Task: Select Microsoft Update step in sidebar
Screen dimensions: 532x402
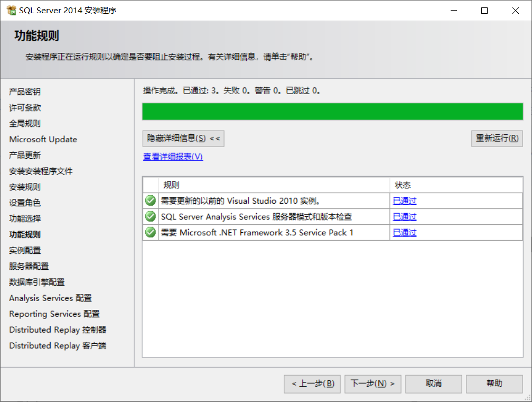Action: click(43, 139)
